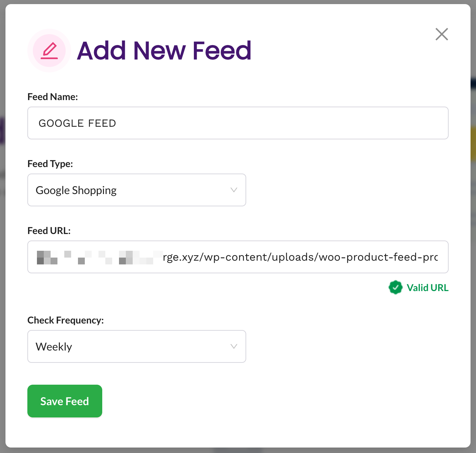The image size is (476, 453).
Task: Expand the Weekly frequency chevron
Action: point(234,346)
